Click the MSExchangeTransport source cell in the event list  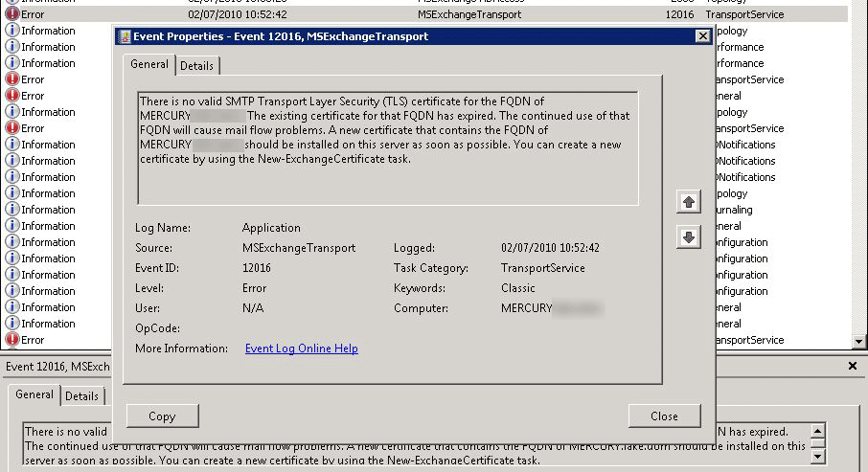point(469,14)
